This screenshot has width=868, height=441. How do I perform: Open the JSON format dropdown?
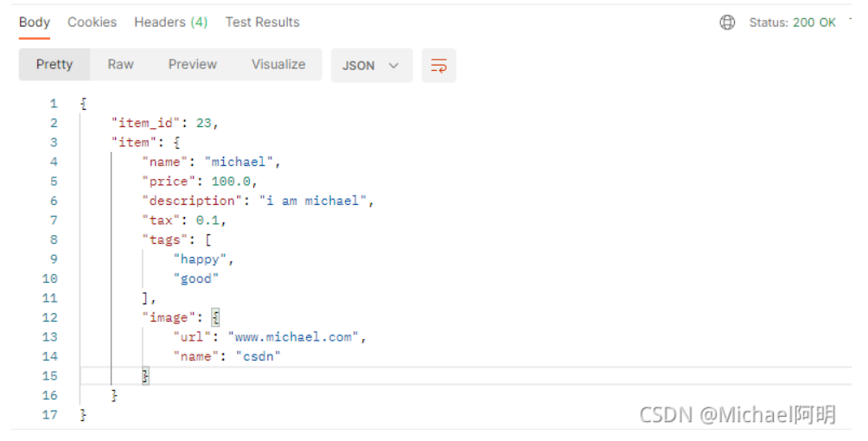click(x=370, y=66)
